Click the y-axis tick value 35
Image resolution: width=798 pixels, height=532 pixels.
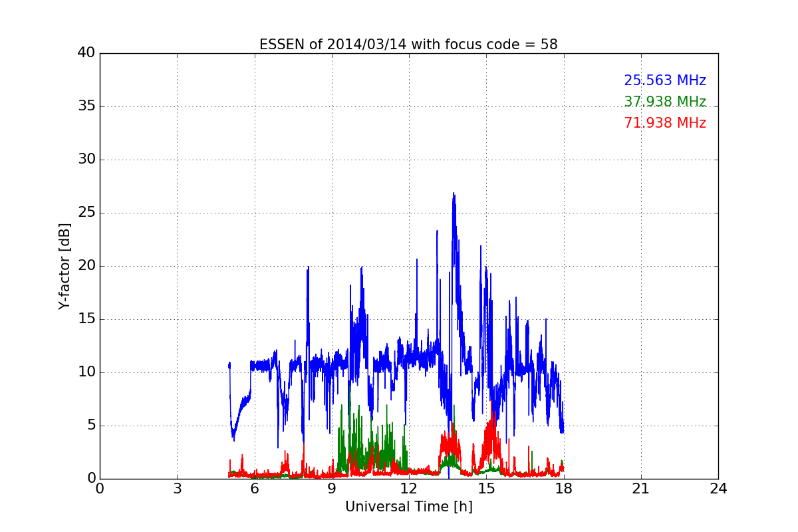[86, 106]
